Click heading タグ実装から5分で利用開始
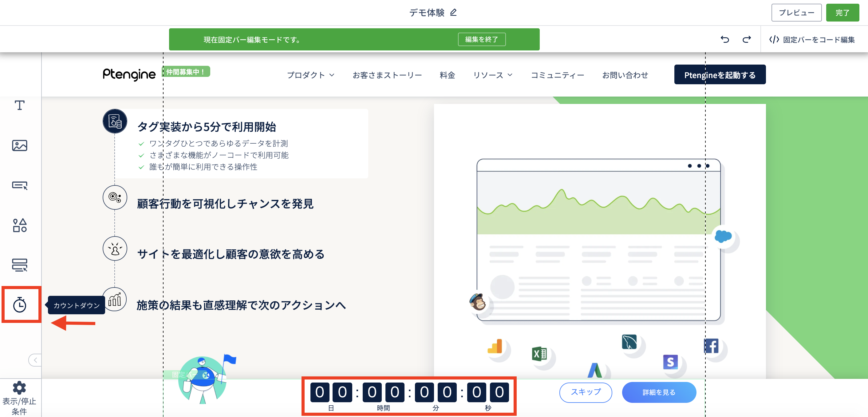Image resolution: width=868 pixels, height=417 pixels. pos(207,127)
